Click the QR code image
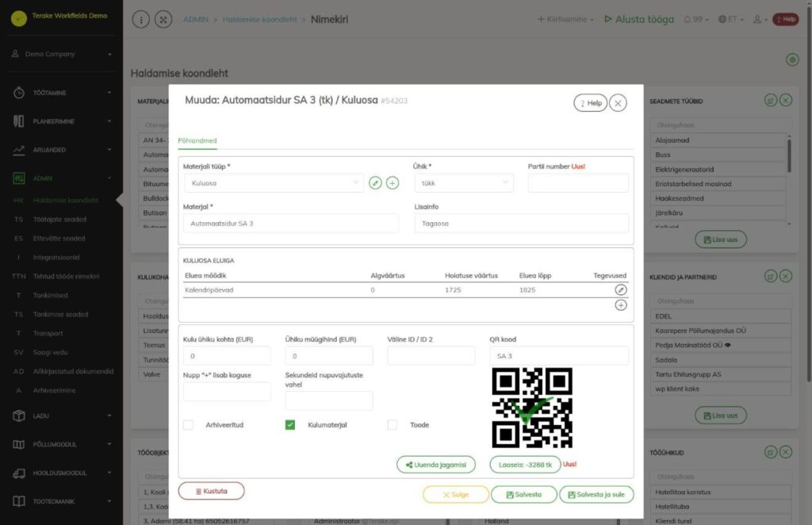812x525 pixels. coord(532,408)
